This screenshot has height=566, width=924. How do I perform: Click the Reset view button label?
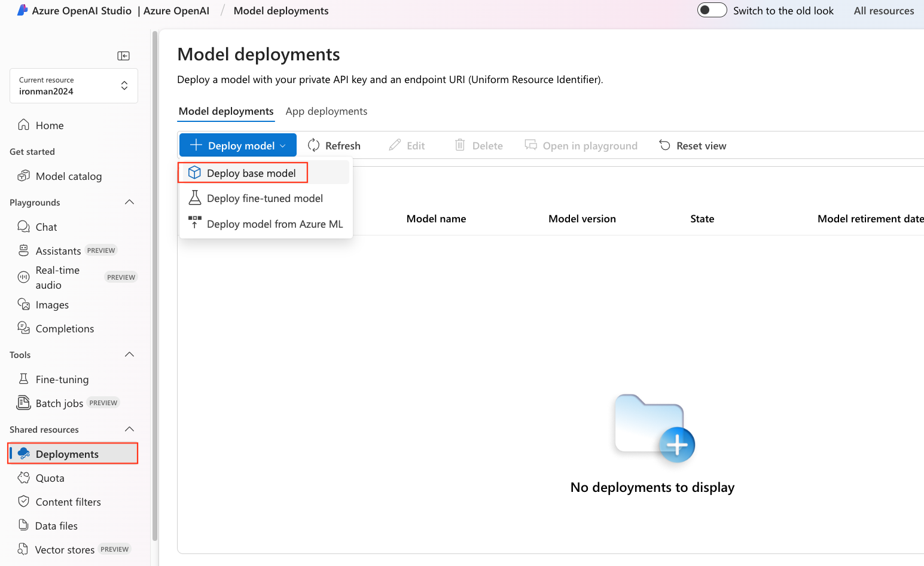pyautogui.click(x=702, y=146)
